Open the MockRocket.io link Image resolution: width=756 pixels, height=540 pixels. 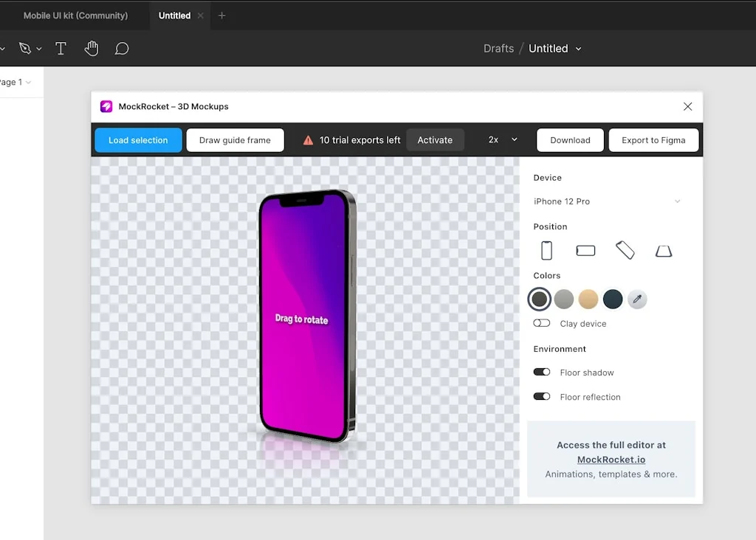pos(611,459)
